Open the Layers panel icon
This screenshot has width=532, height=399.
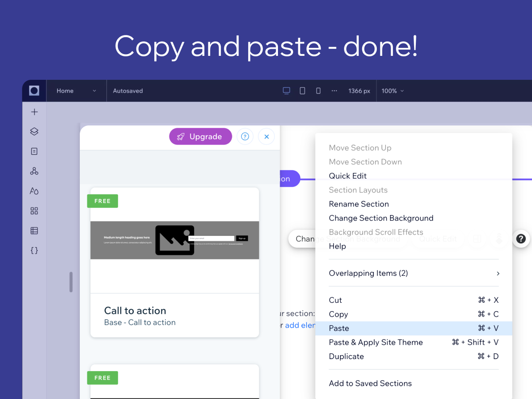tap(34, 132)
